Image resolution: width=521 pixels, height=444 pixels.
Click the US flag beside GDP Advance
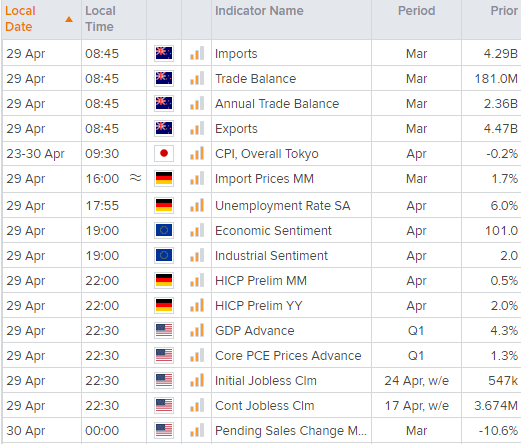coord(164,330)
